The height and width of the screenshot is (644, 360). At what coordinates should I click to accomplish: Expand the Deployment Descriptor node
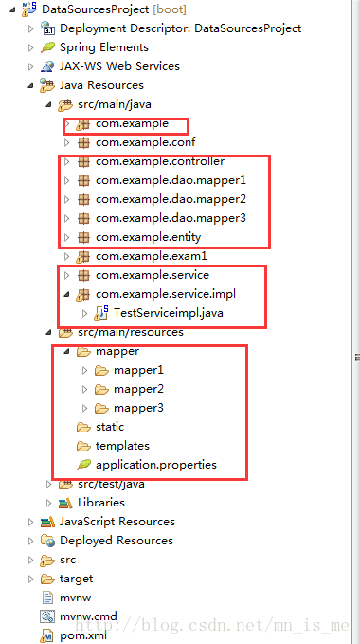(x=30, y=28)
